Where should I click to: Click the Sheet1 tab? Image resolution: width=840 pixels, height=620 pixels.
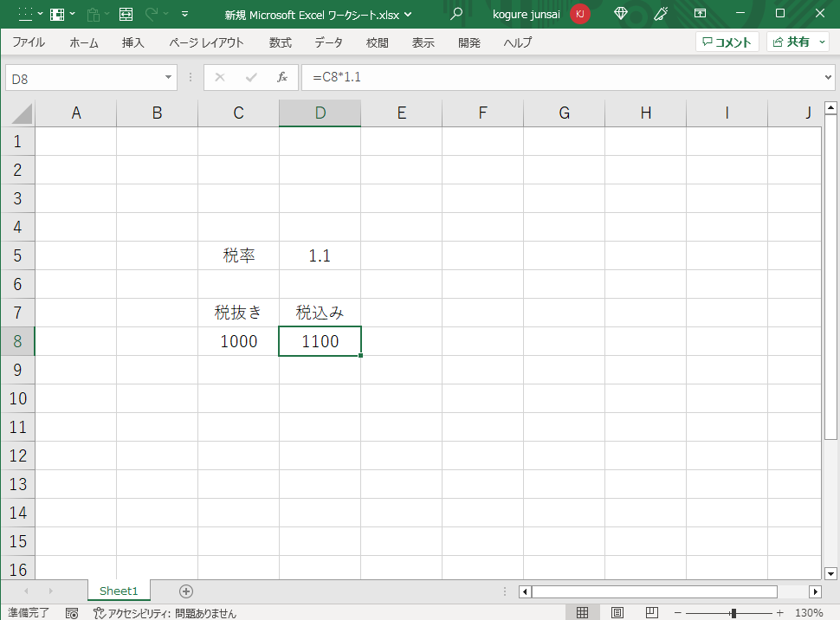pyautogui.click(x=119, y=591)
